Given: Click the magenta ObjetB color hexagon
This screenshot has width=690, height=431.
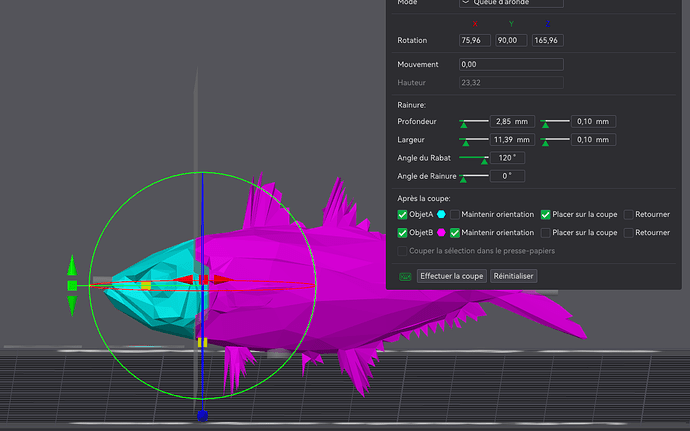Looking at the screenshot, I should pyautogui.click(x=441, y=232).
